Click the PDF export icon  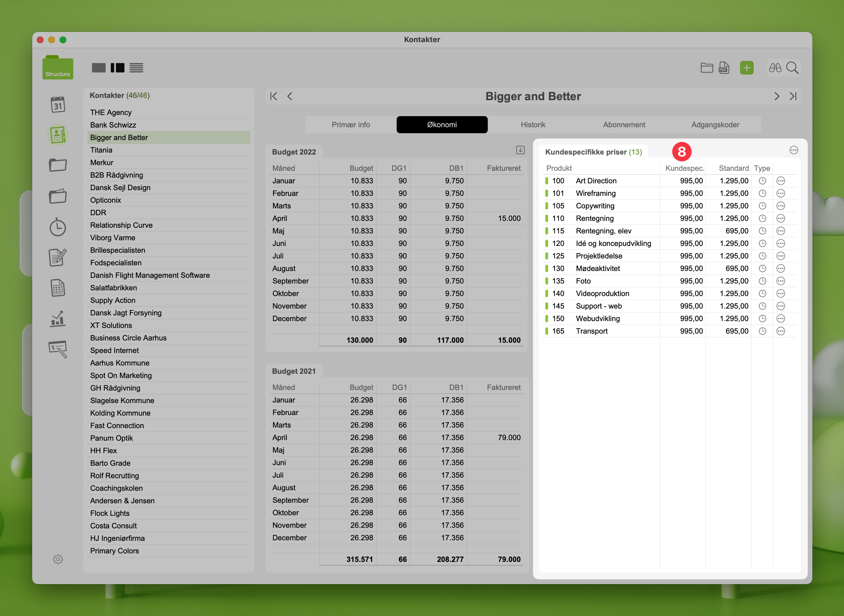point(724,68)
